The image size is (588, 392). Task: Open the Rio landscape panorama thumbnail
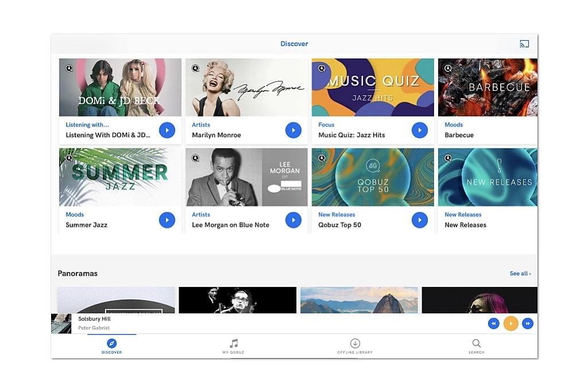(x=359, y=300)
